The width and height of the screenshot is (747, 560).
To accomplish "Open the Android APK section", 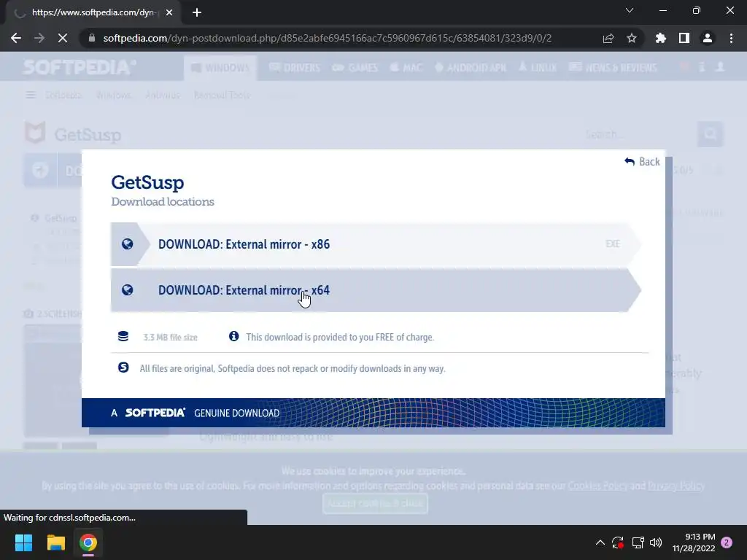I will 471,68.
